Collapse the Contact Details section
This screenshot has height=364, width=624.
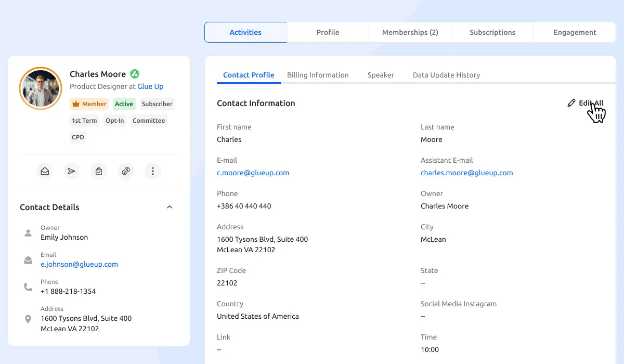(x=170, y=206)
